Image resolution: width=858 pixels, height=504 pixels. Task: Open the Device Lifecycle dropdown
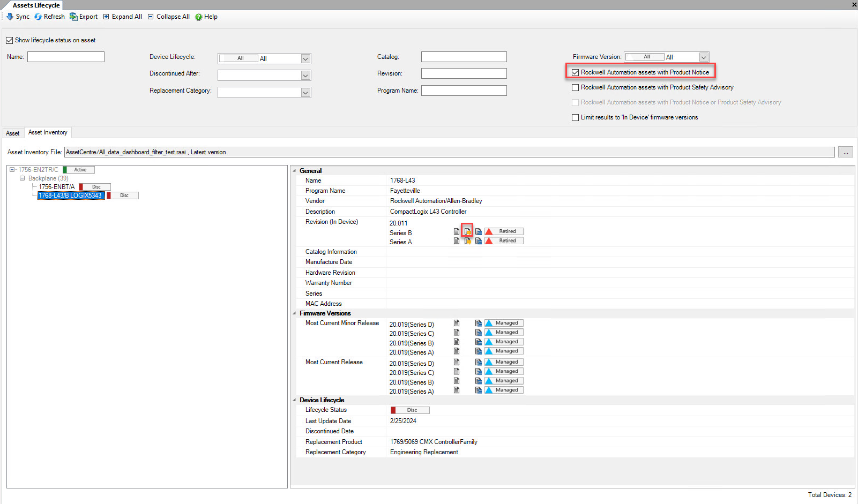coord(305,58)
